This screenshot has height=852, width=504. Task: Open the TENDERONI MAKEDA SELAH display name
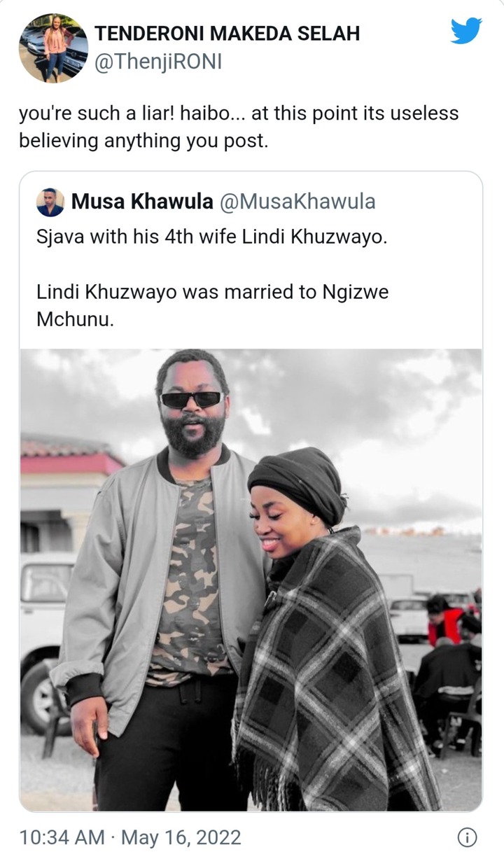pos(227,33)
